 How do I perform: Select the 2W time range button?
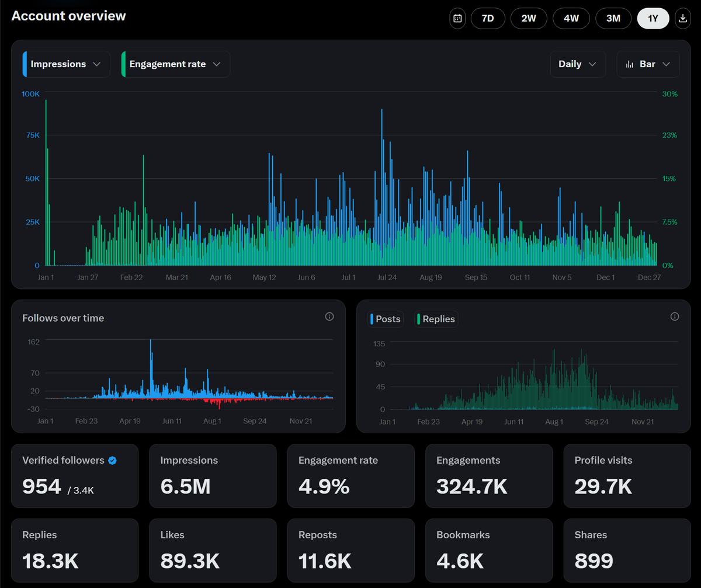coord(529,18)
